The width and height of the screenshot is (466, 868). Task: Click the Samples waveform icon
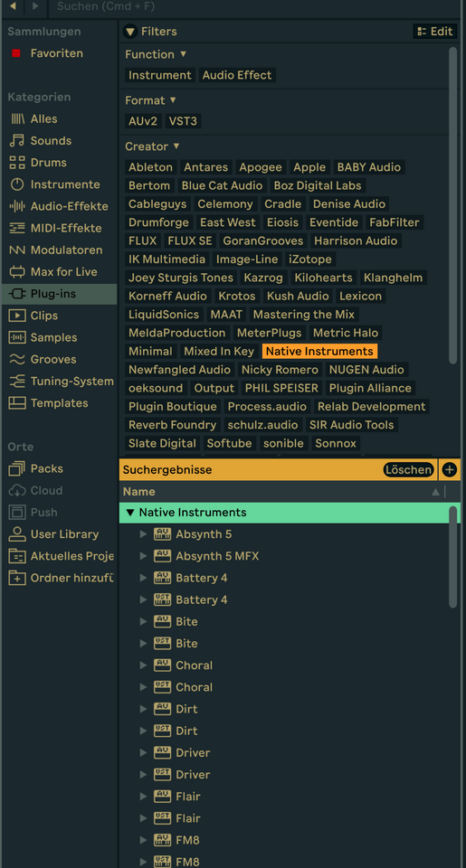17,337
